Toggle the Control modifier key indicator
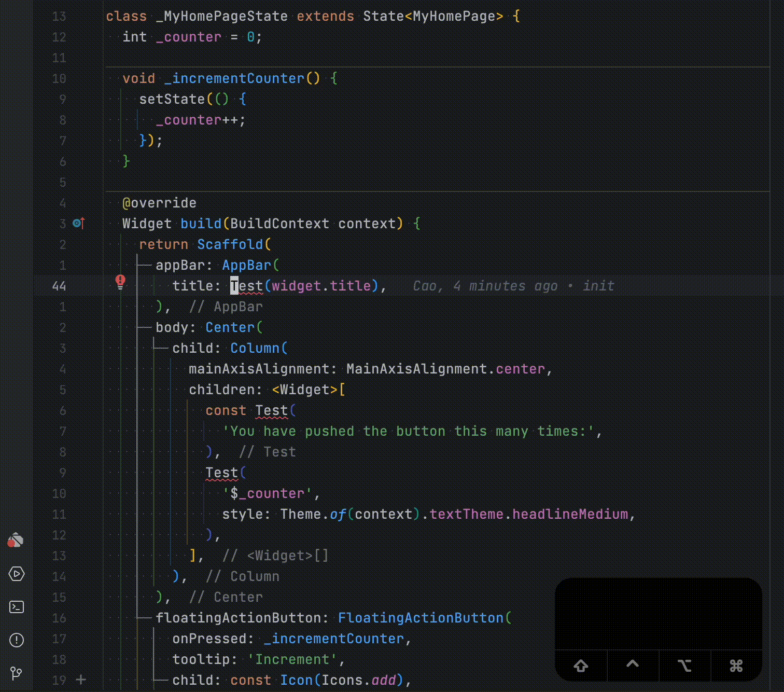The width and height of the screenshot is (784, 692). (633, 666)
